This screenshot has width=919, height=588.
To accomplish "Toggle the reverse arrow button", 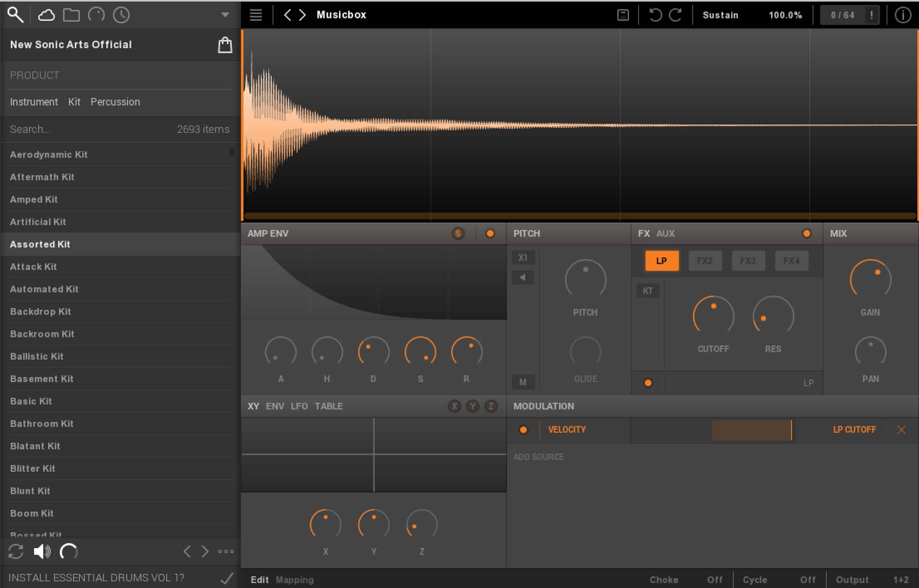I will click(x=523, y=277).
